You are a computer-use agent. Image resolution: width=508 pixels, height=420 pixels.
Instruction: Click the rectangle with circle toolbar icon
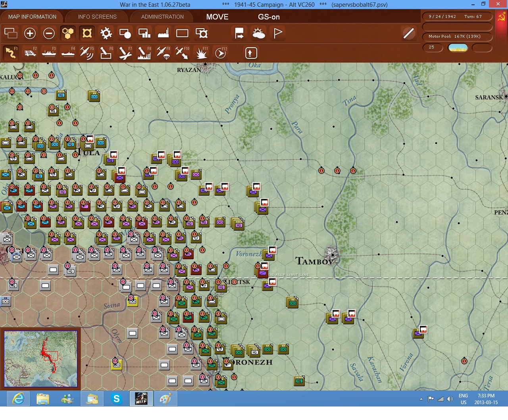pos(125,33)
